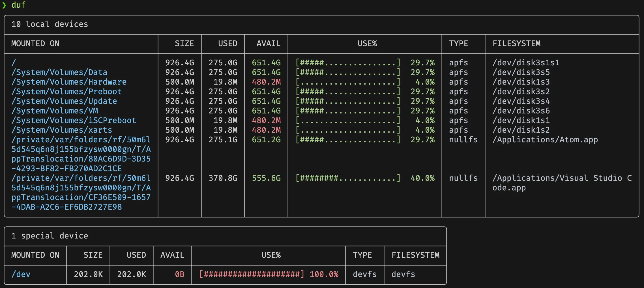The image size is (644, 288).
Task: Select the /dev/disk1s3 filesystem entry
Action: pos(521,82)
